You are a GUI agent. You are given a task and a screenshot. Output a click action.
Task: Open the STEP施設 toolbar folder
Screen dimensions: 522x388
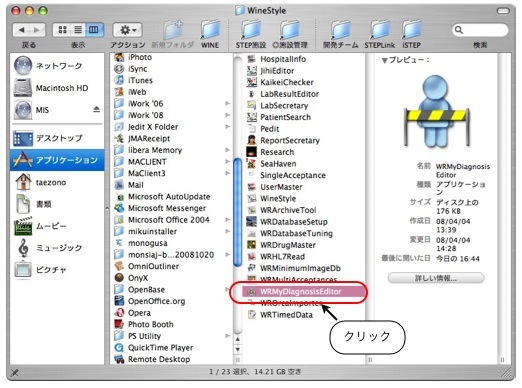(x=251, y=34)
